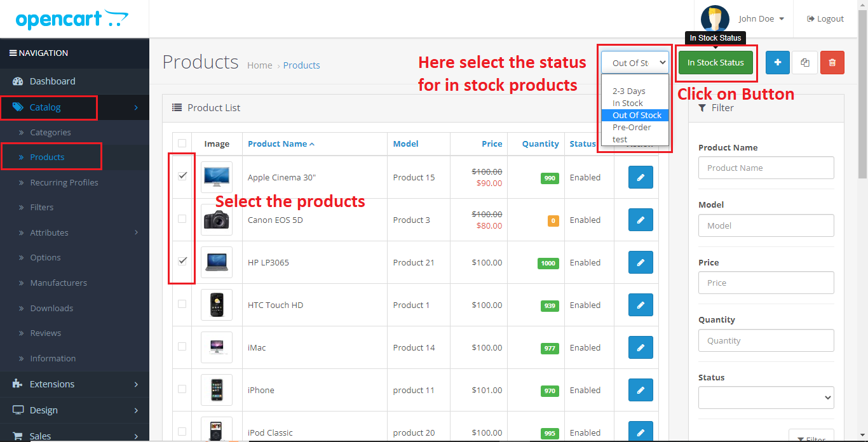
Task: Uncheck the Apple Cinema 30" row checkbox
Action: (182, 176)
